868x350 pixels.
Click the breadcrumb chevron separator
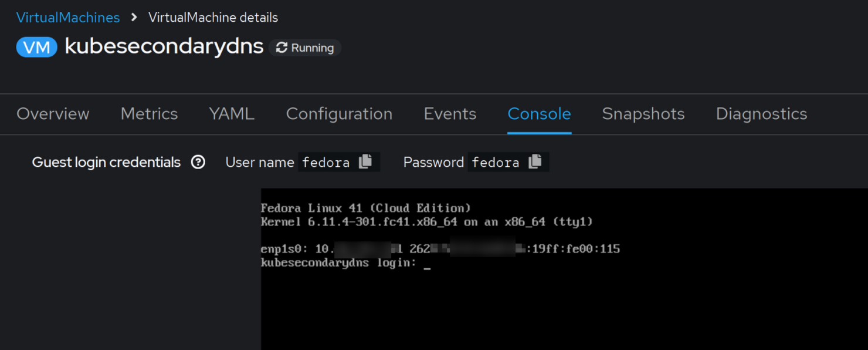click(134, 18)
